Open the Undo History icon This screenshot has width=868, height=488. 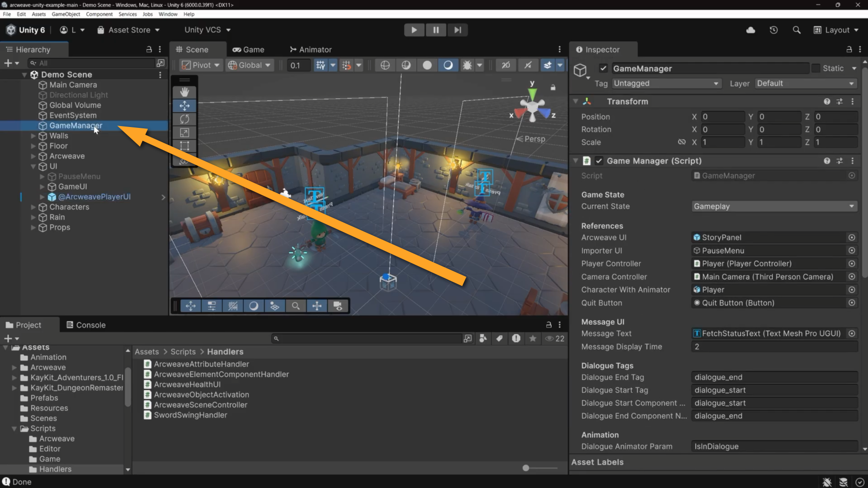pos(774,30)
